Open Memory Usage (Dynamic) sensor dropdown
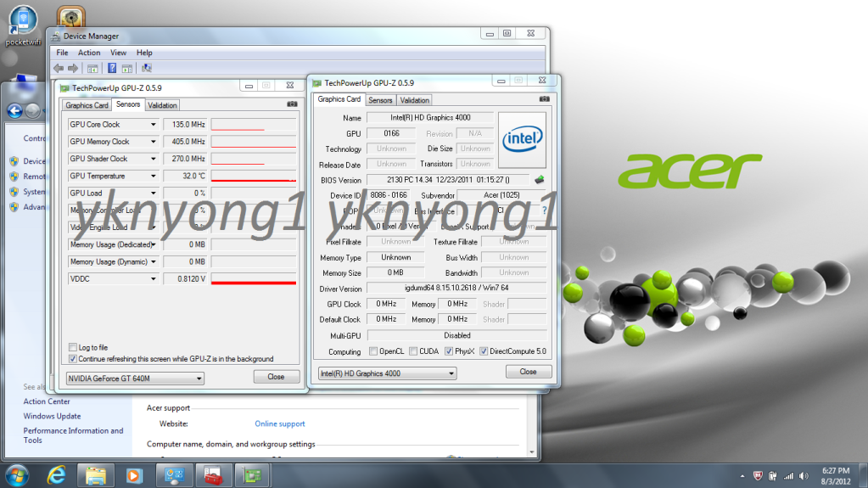The image size is (868, 488). (154, 262)
